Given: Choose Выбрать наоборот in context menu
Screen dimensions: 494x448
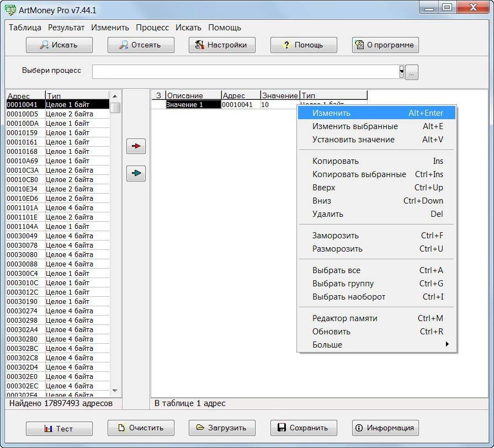Looking at the screenshot, I should 377,297.
